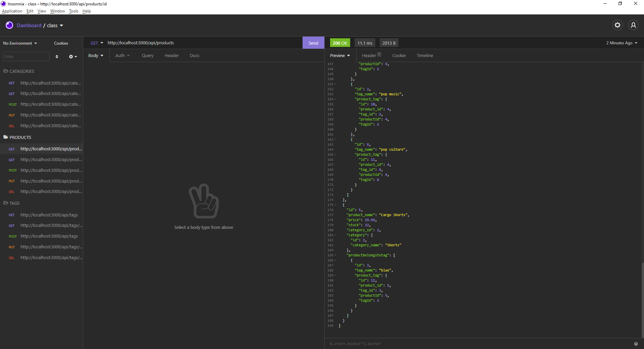Click the user account icon
The image size is (644, 349).
(x=633, y=25)
